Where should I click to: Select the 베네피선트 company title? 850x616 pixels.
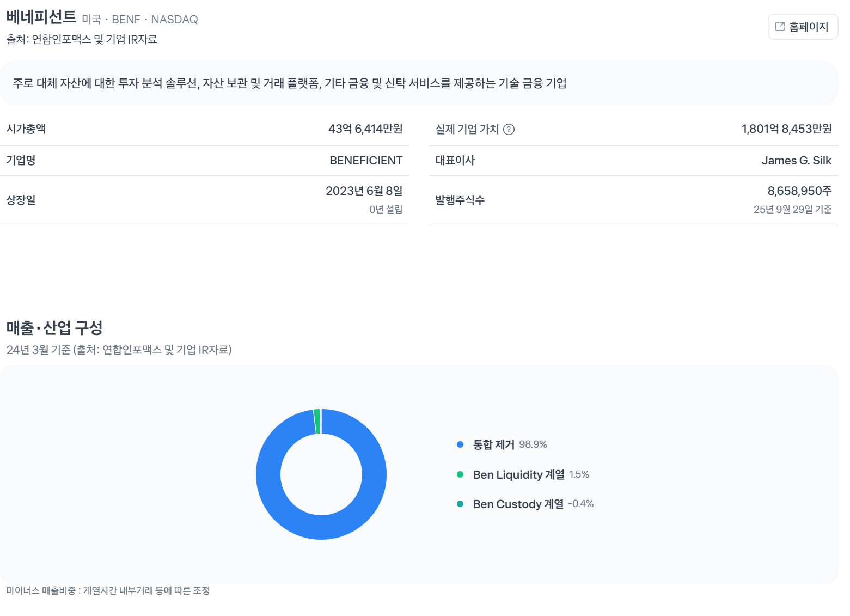(41, 17)
